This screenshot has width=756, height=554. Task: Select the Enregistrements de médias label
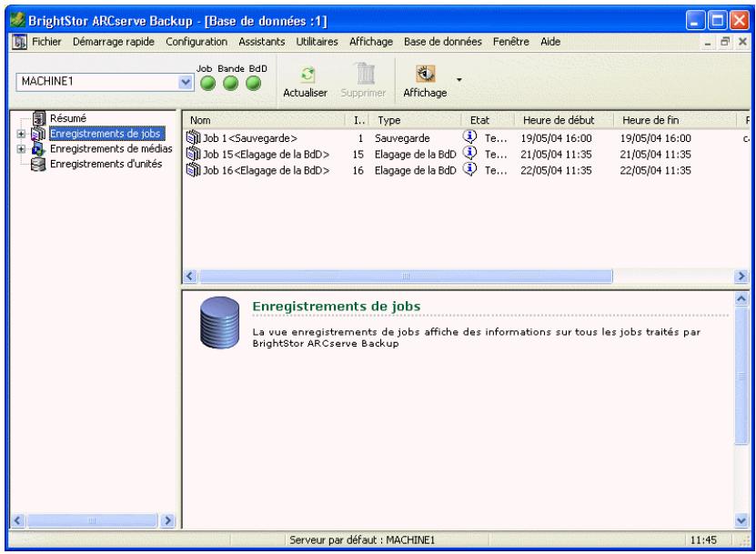[x=111, y=148]
